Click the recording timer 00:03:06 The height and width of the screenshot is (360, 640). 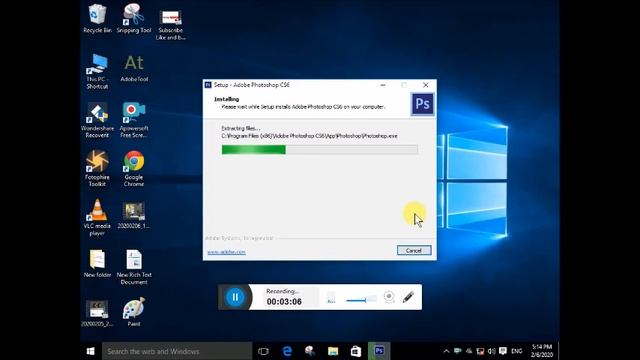click(284, 302)
